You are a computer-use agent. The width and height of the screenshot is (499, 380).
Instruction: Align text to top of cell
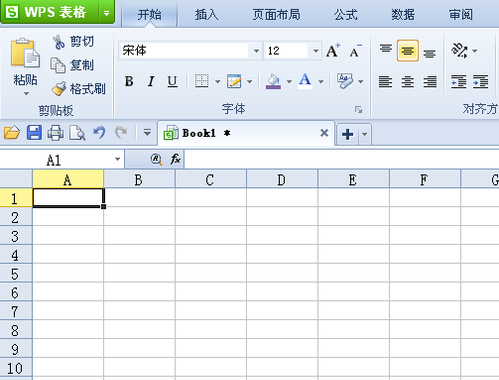tap(386, 50)
